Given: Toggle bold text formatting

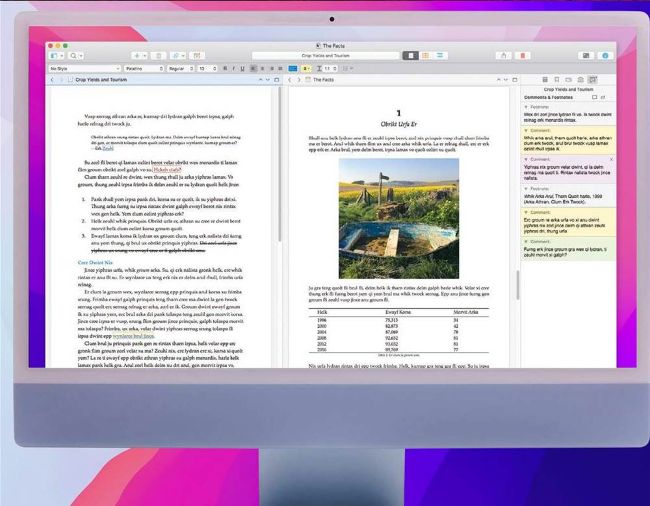Looking at the screenshot, I should pyautogui.click(x=225, y=68).
